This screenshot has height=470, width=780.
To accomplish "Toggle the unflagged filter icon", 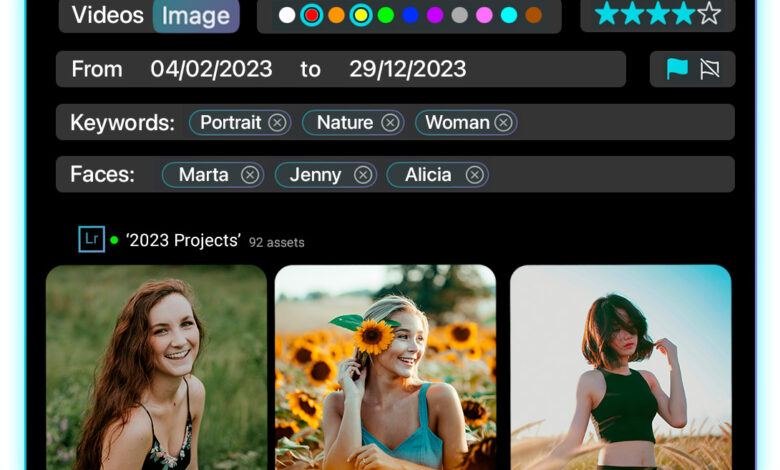I will [x=710, y=69].
